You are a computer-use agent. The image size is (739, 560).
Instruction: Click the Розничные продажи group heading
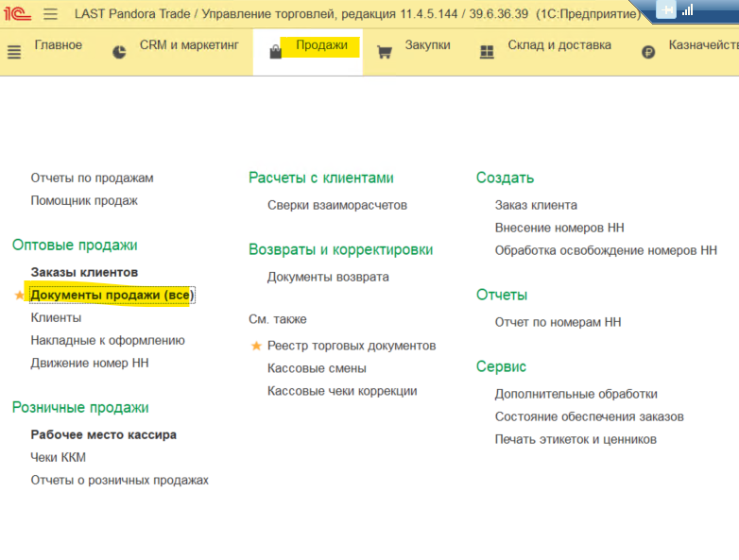80,407
